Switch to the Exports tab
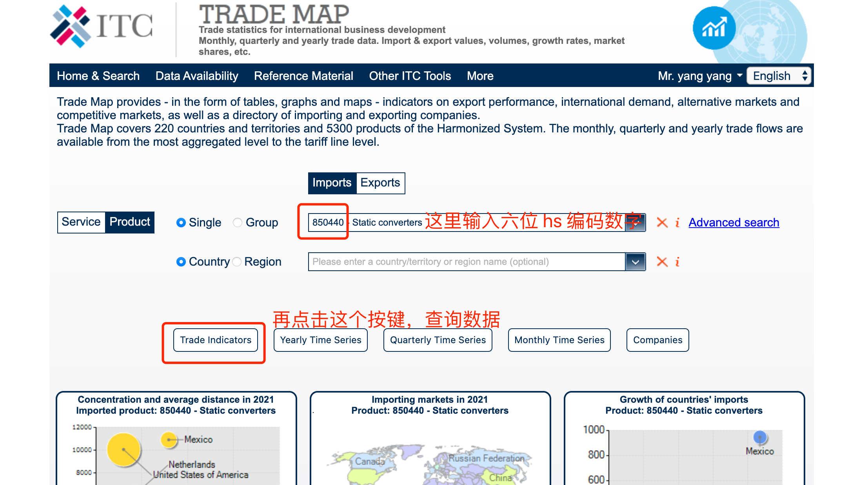This screenshot has height=485, width=868. pyautogui.click(x=380, y=183)
